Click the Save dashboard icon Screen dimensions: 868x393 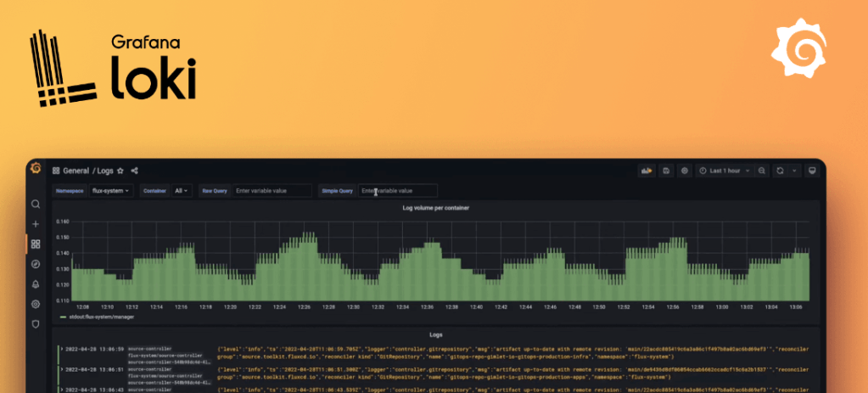tap(667, 171)
